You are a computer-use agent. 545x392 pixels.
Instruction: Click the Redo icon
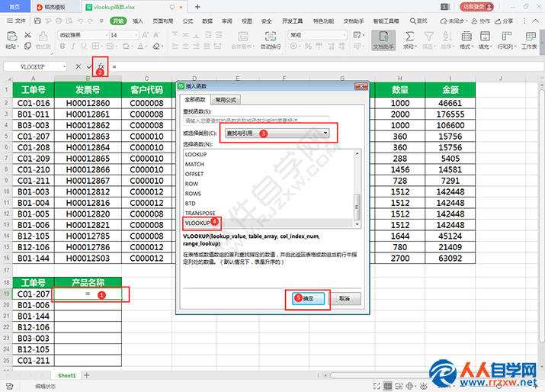point(91,21)
